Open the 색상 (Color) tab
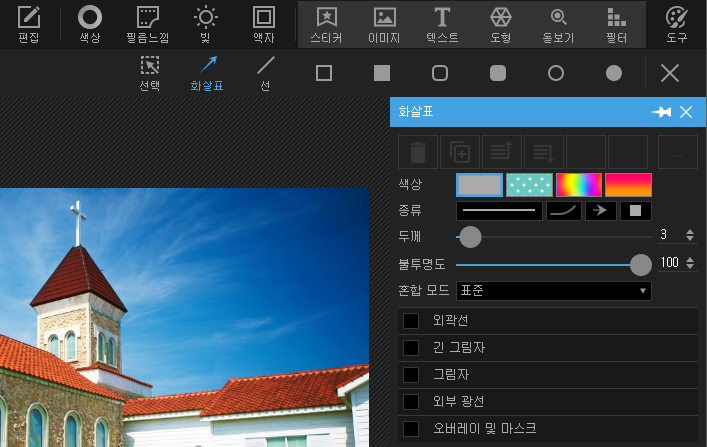This screenshot has height=447, width=707. [x=90, y=24]
